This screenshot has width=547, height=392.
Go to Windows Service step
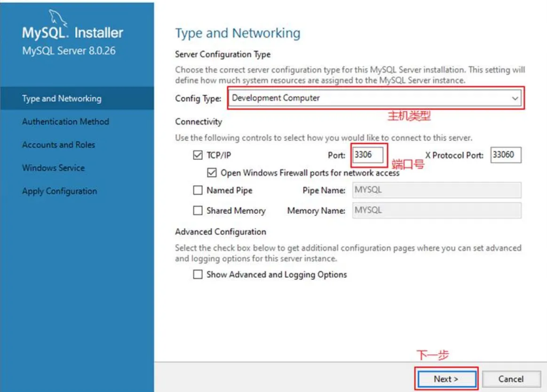click(x=53, y=168)
